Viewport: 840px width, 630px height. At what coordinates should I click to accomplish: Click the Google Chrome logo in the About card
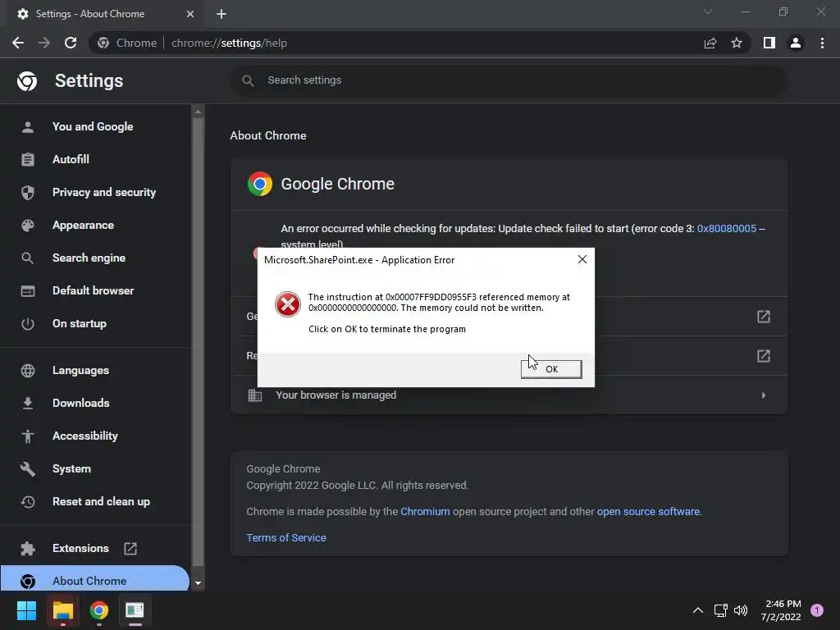(x=260, y=184)
